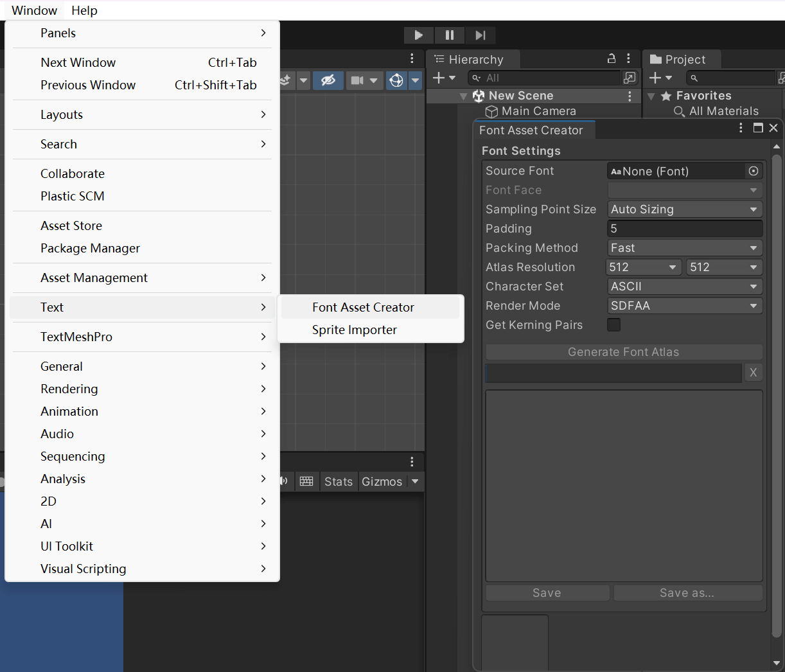Screen dimensions: 785x672
Task: Toggle scene visibility in the toolbar
Action: (x=328, y=80)
